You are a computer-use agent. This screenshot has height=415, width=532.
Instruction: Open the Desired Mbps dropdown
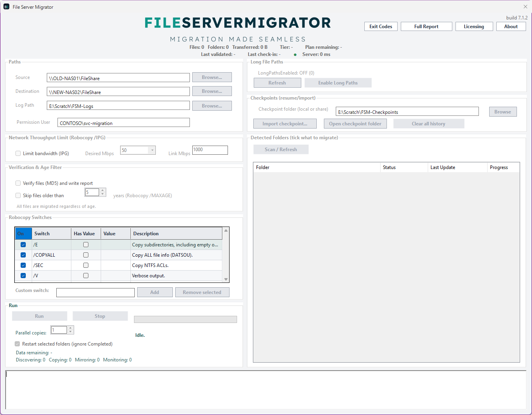click(152, 150)
